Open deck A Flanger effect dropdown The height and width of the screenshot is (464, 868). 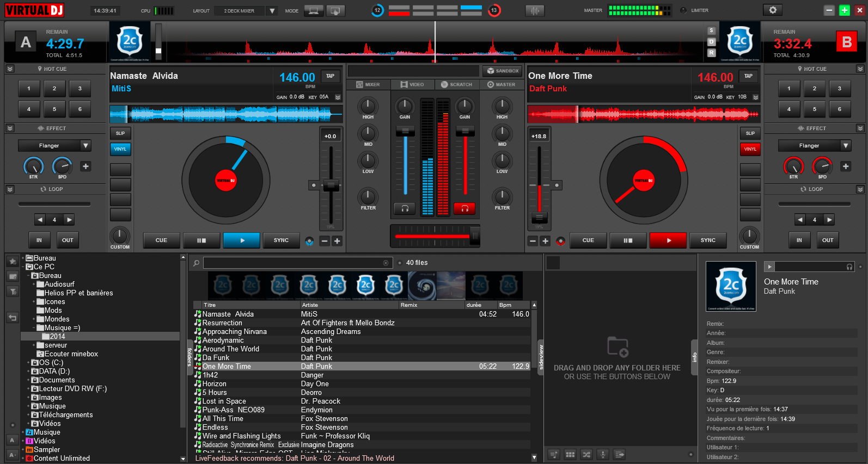click(85, 146)
